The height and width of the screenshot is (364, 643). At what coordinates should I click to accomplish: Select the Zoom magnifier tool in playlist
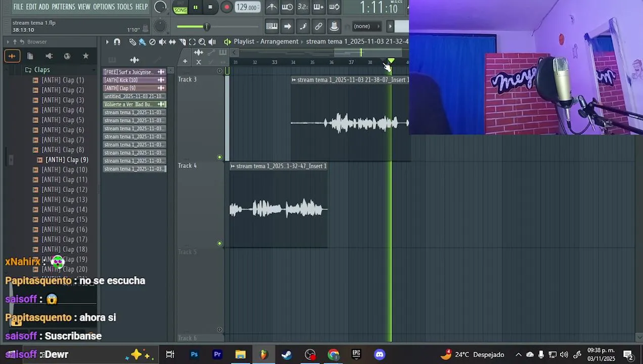coord(202,42)
